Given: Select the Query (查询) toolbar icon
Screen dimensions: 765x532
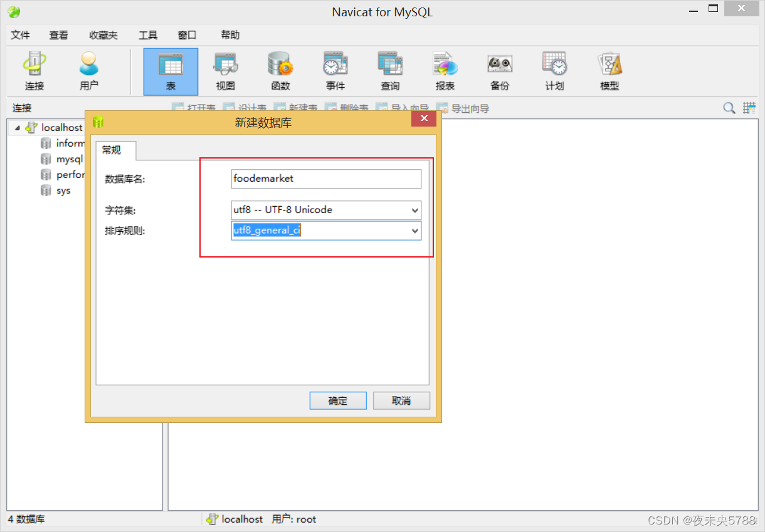Looking at the screenshot, I should [390, 72].
